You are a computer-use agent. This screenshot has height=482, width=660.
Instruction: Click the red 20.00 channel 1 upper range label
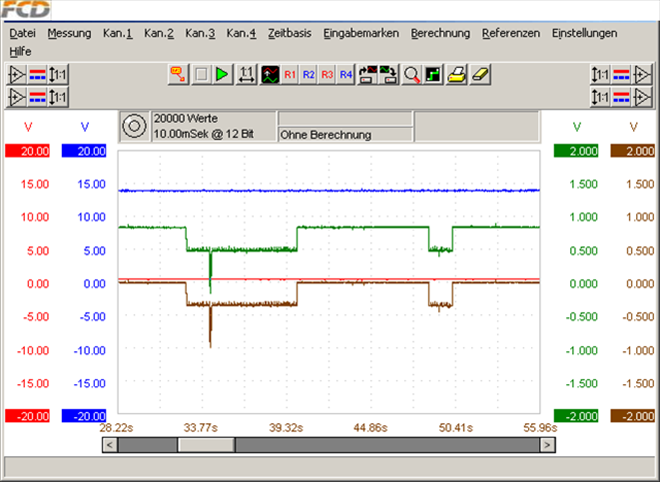(28, 151)
